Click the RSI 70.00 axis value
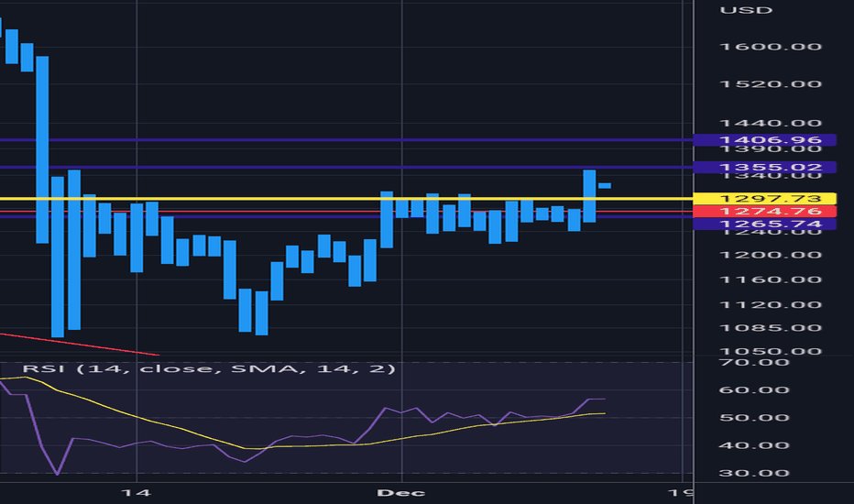 click(754, 362)
